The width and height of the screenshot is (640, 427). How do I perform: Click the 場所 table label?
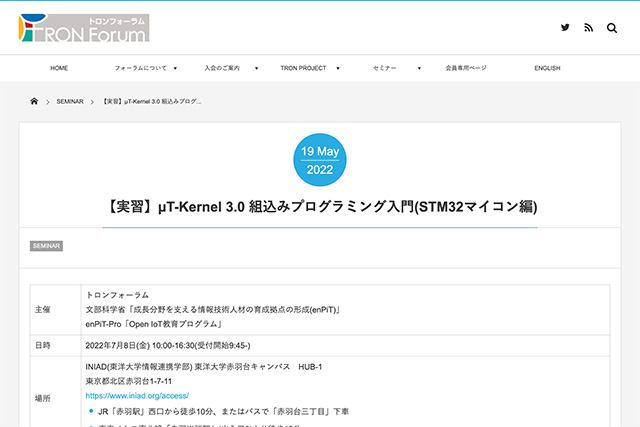click(42, 398)
